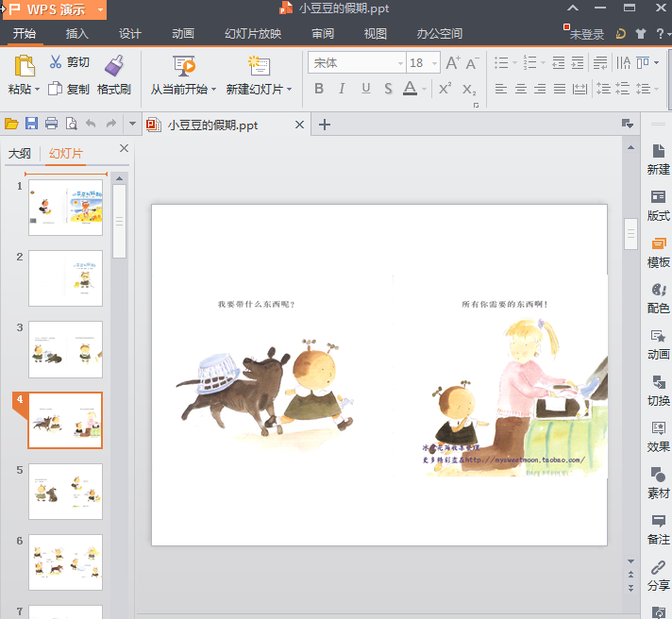The image size is (672, 619).
Task: Open the font name 宋体 dropdown
Action: pos(400,63)
